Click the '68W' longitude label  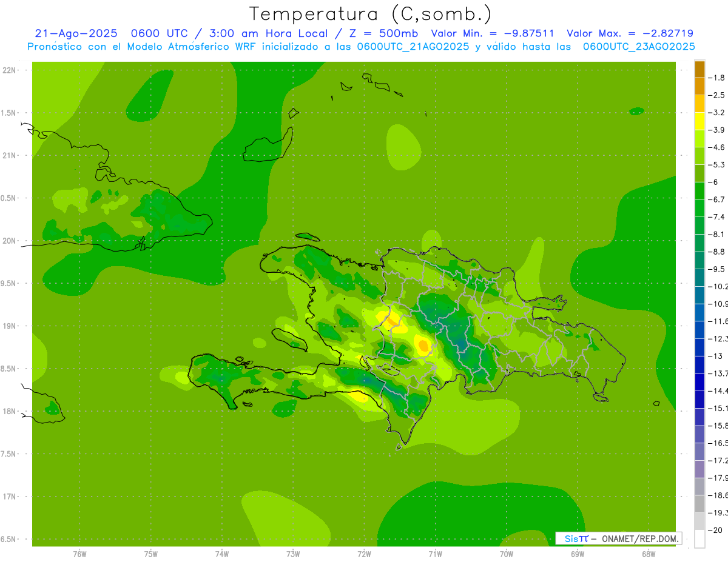coord(649,554)
